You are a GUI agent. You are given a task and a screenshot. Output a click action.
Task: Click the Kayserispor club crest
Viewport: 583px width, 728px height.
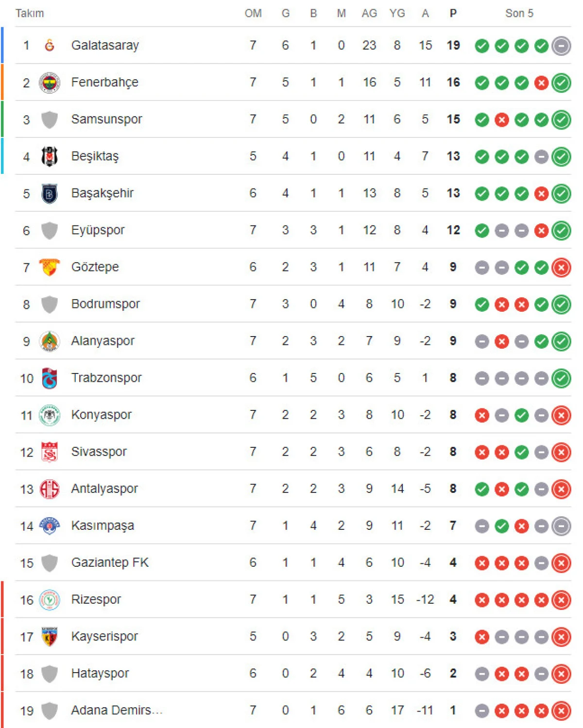[49, 636]
